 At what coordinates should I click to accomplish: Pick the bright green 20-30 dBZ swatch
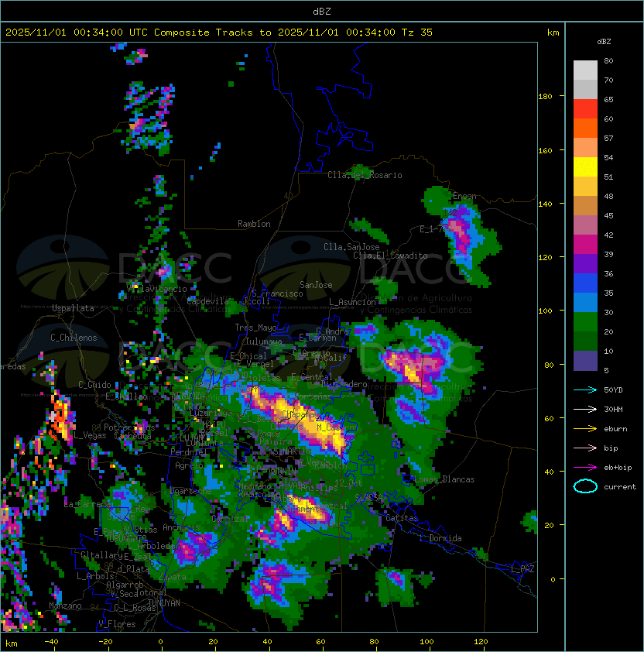pos(585,322)
